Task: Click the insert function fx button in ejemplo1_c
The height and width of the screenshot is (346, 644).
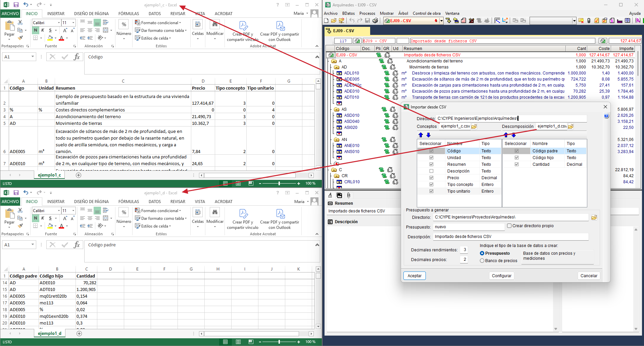Action: pos(77,57)
